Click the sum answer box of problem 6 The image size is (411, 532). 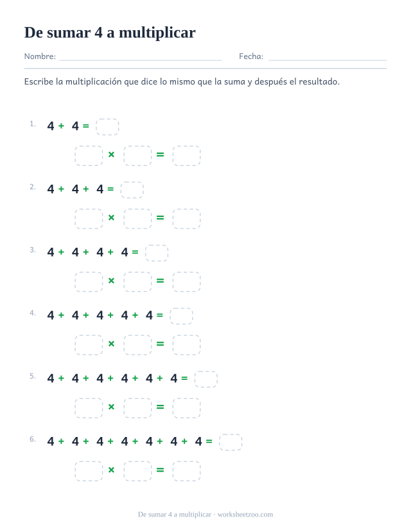pyautogui.click(x=231, y=442)
